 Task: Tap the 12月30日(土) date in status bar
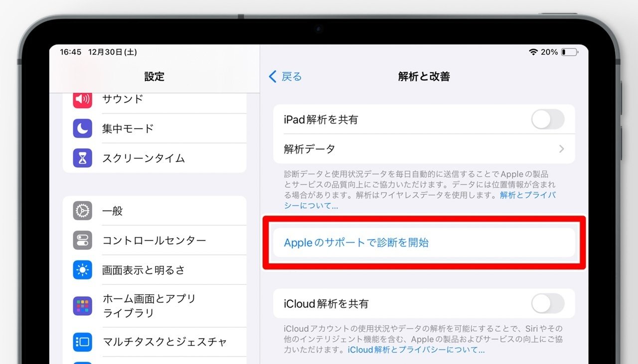pos(113,52)
